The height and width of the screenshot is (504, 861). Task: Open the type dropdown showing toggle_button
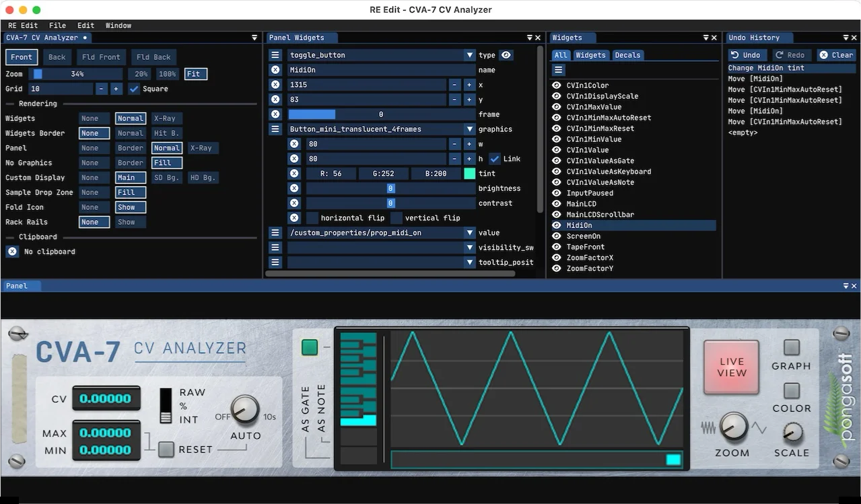382,55
